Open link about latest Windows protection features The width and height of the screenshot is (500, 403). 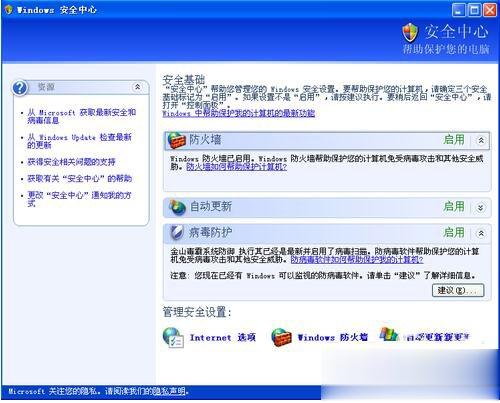[239, 113]
